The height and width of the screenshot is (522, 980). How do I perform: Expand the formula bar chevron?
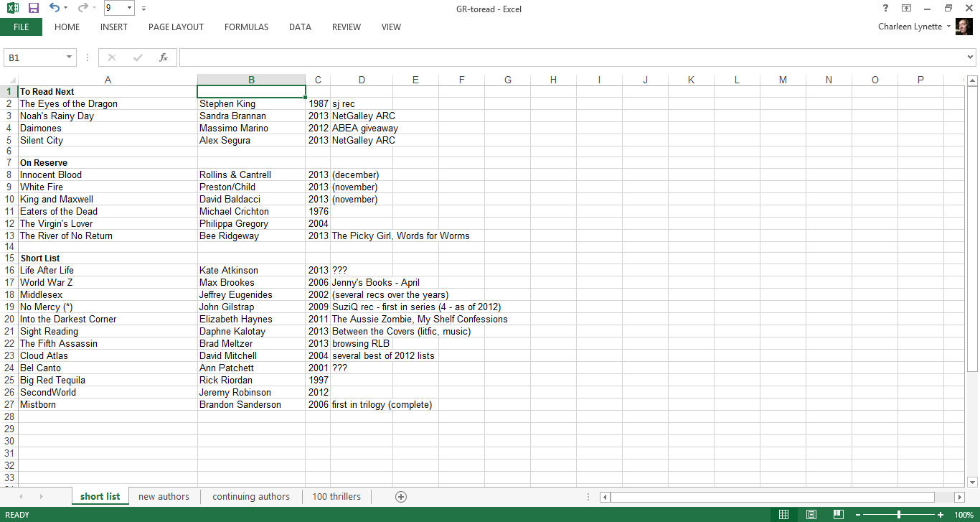[x=971, y=57]
